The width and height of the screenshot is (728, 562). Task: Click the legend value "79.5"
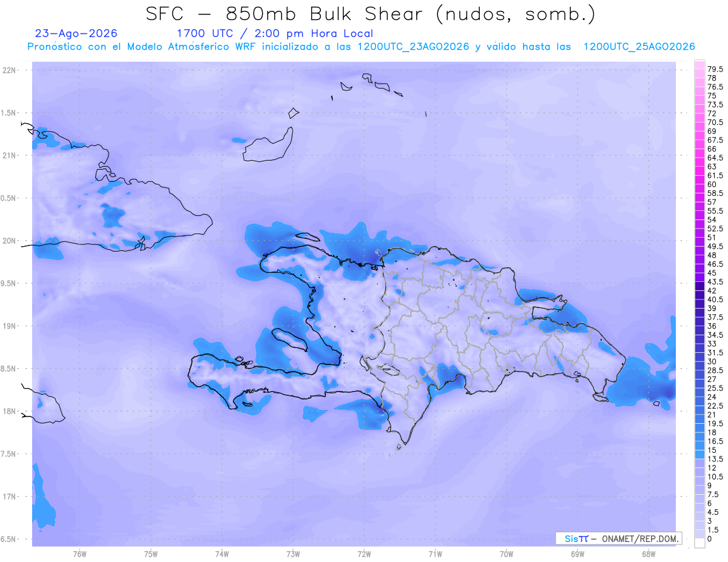(715, 69)
